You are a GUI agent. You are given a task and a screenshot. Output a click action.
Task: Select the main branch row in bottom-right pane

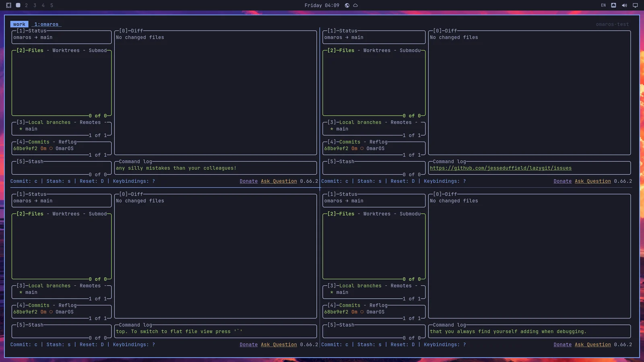[x=374, y=292]
